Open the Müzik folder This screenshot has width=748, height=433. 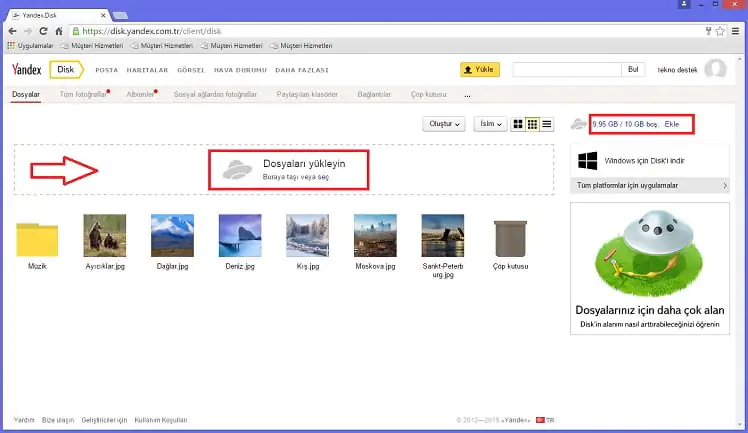pos(37,240)
